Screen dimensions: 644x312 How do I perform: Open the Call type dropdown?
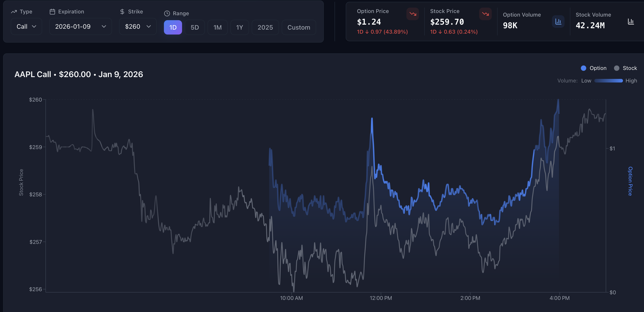coord(26,26)
